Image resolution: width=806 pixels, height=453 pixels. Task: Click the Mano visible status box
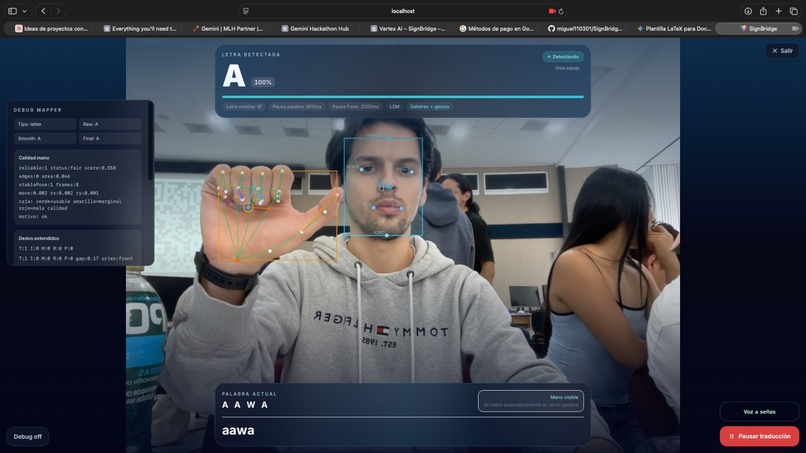530,401
